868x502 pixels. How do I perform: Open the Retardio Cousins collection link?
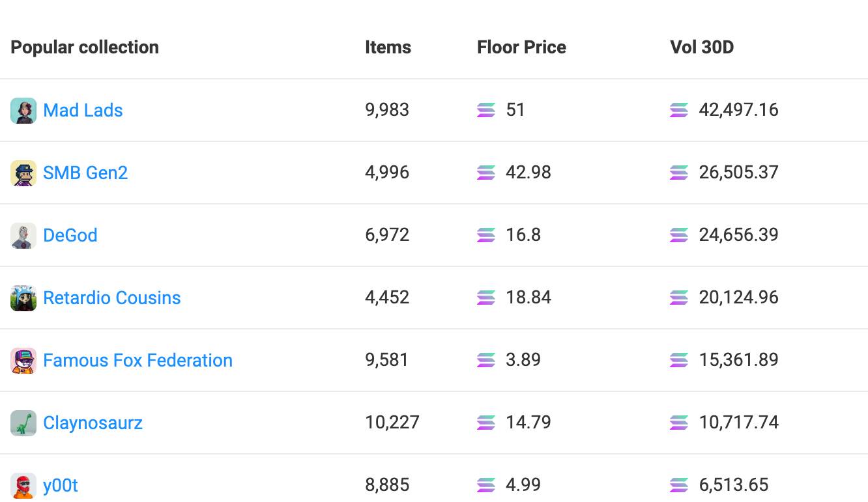point(112,298)
